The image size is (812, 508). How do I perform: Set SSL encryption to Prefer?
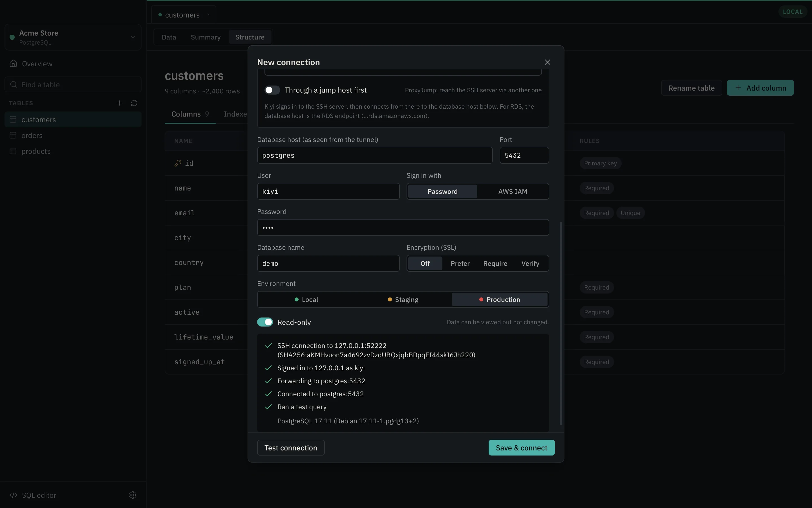click(x=460, y=263)
